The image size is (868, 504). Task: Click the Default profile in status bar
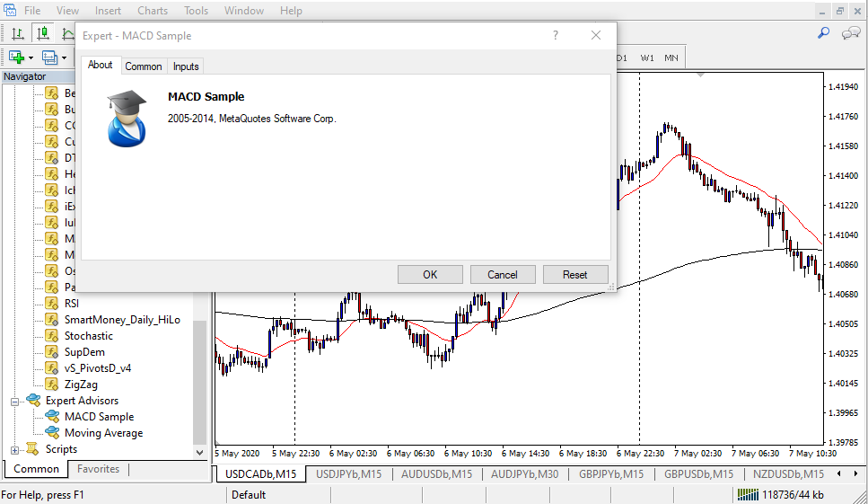point(249,495)
